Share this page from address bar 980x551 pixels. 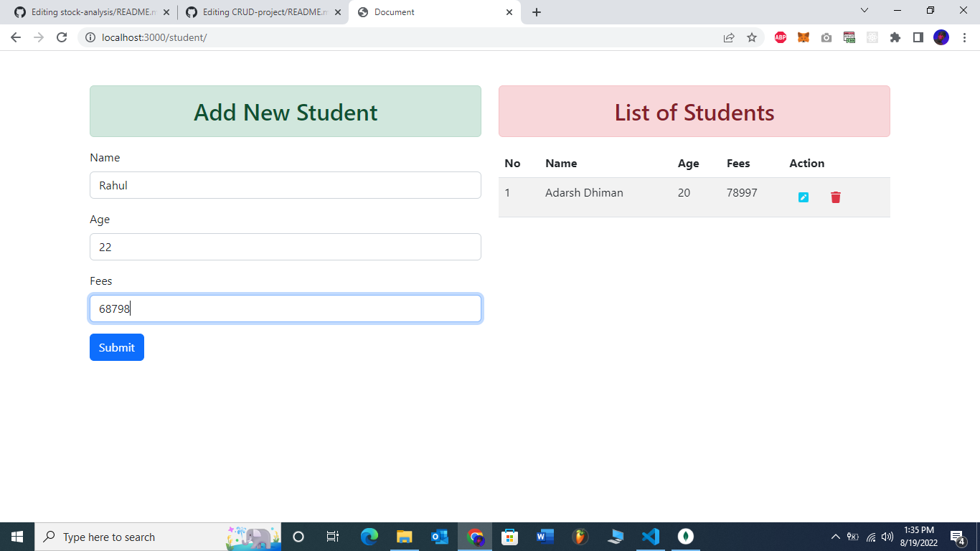coord(729,37)
